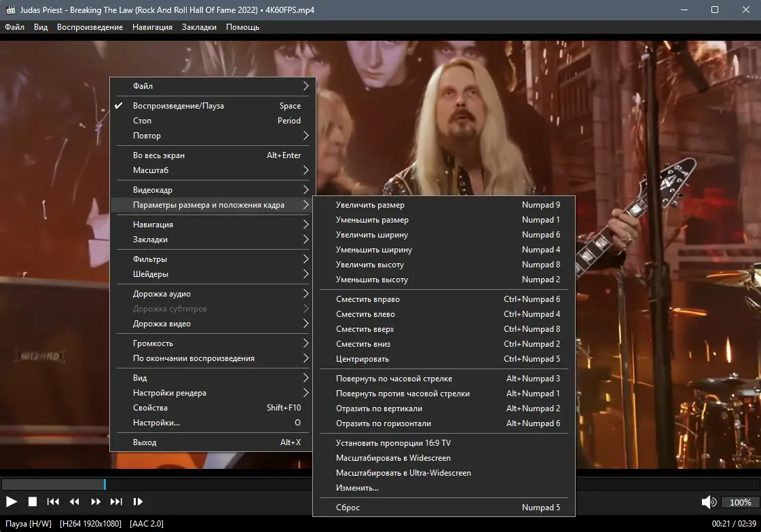Mute audio via the speaker icon
Viewport: 761px width, 532px height.
[709, 501]
